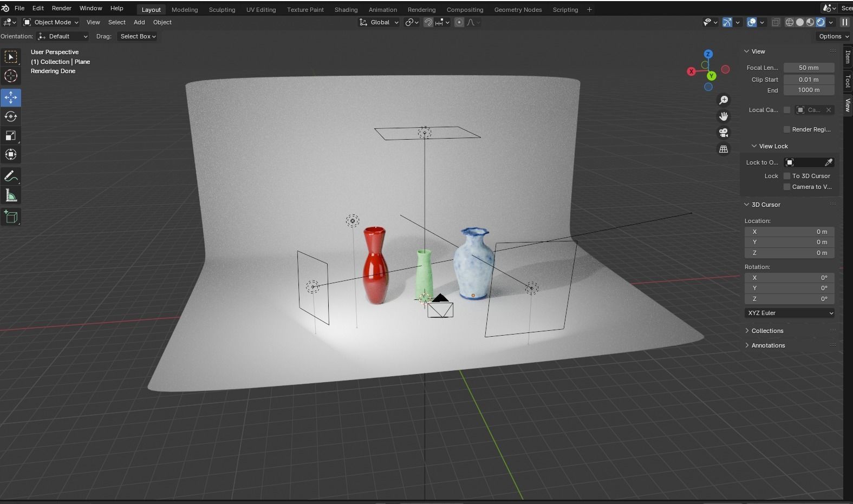The height and width of the screenshot is (504, 853).
Task: Toggle X-ray display button
Action: [776, 22]
